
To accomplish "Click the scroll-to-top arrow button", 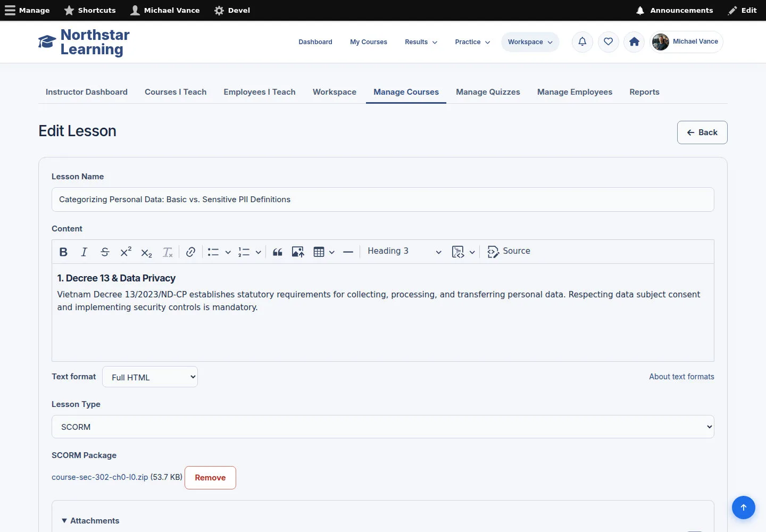I will point(744,508).
